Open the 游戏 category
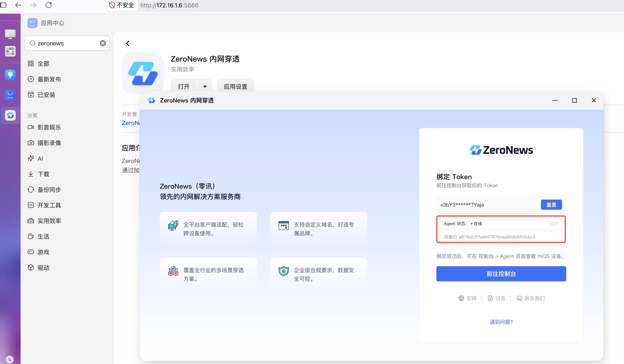 (x=39, y=252)
